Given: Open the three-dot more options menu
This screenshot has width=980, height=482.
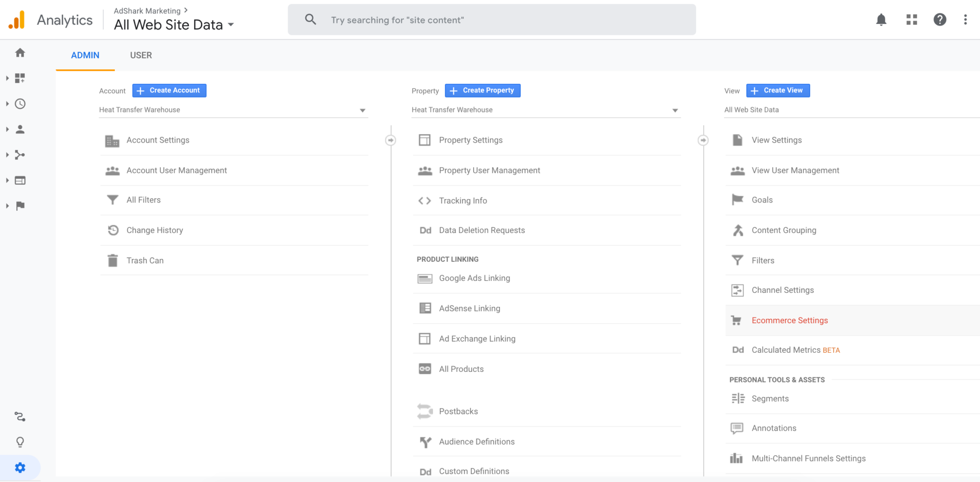Looking at the screenshot, I should [x=965, y=20].
